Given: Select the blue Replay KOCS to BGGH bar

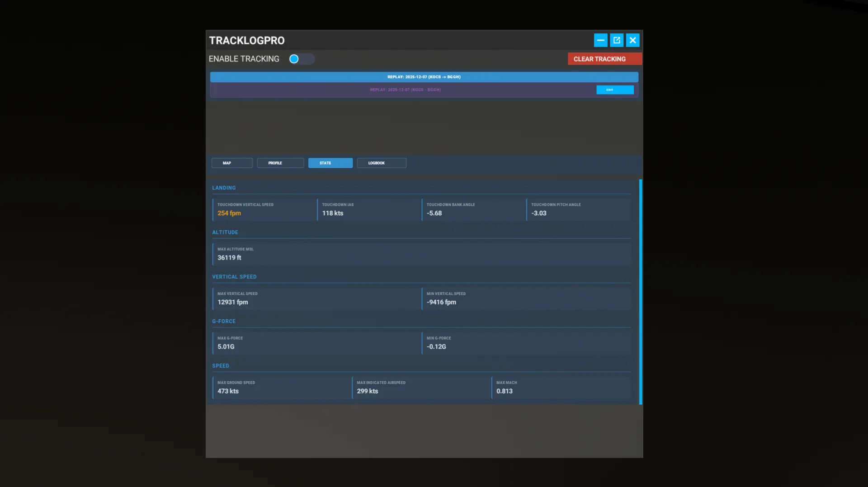Looking at the screenshot, I should click(x=424, y=77).
